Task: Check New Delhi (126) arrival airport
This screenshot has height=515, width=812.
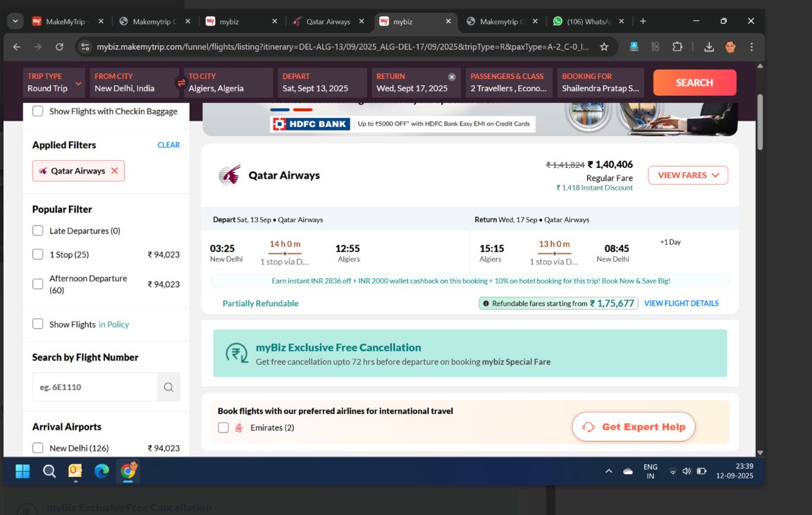Action: click(38, 448)
